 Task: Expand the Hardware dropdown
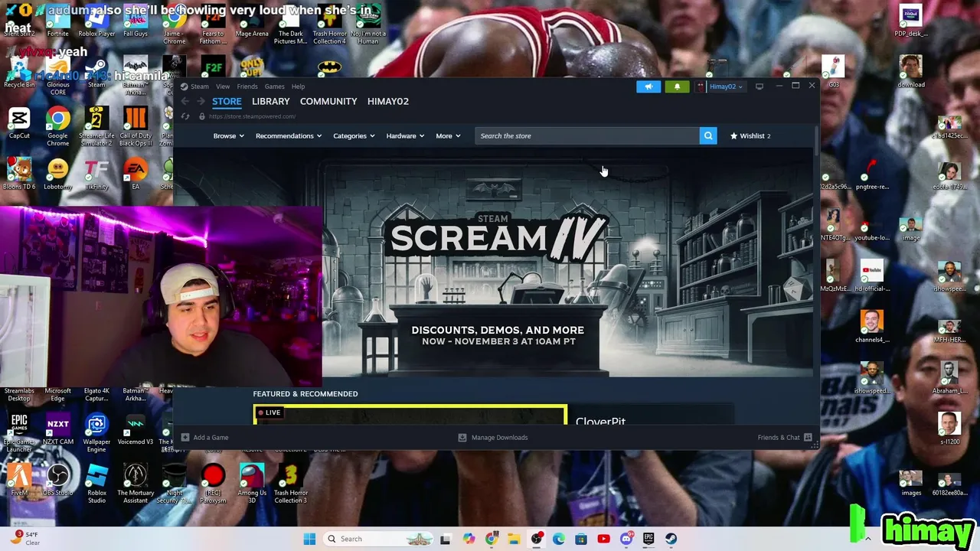405,135
